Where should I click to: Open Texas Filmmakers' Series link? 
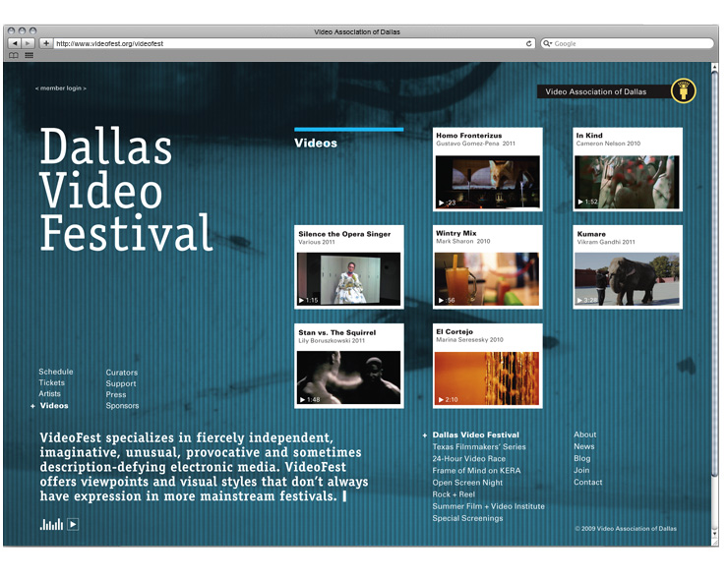(479, 447)
